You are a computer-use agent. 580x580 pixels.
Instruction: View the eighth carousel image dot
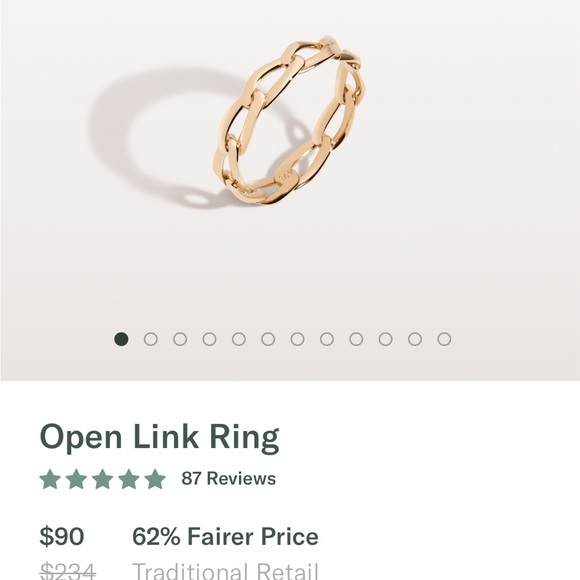point(327,339)
